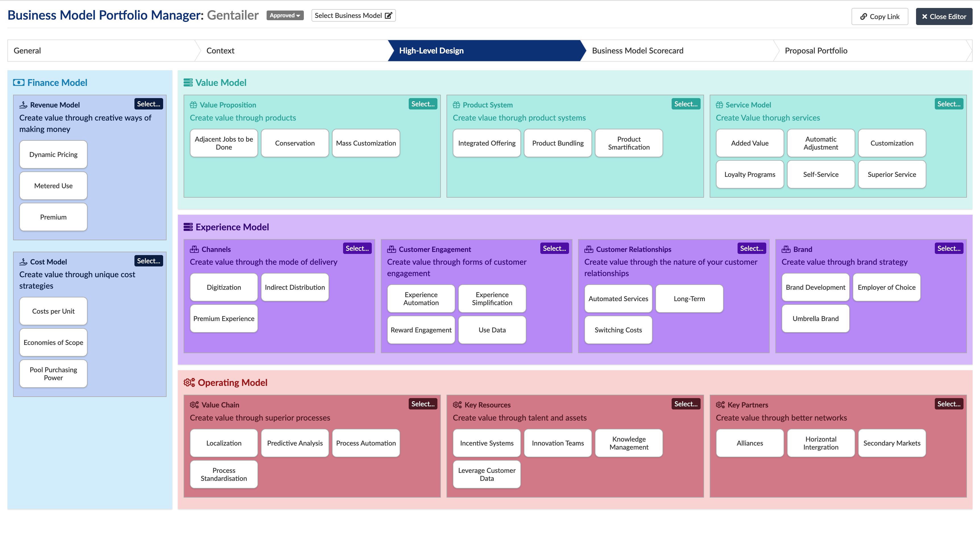980x534 pixels.
Task: Select the Economies of Scope card
Action: tap(53, 343)
